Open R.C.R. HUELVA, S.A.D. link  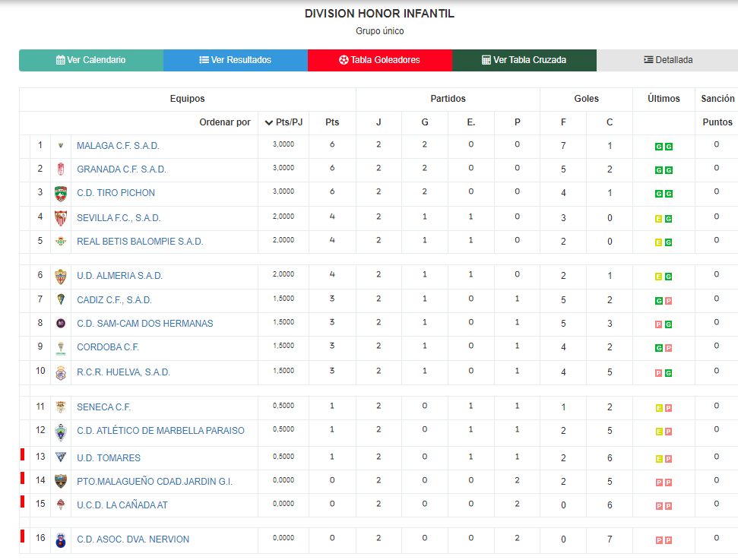123,372
